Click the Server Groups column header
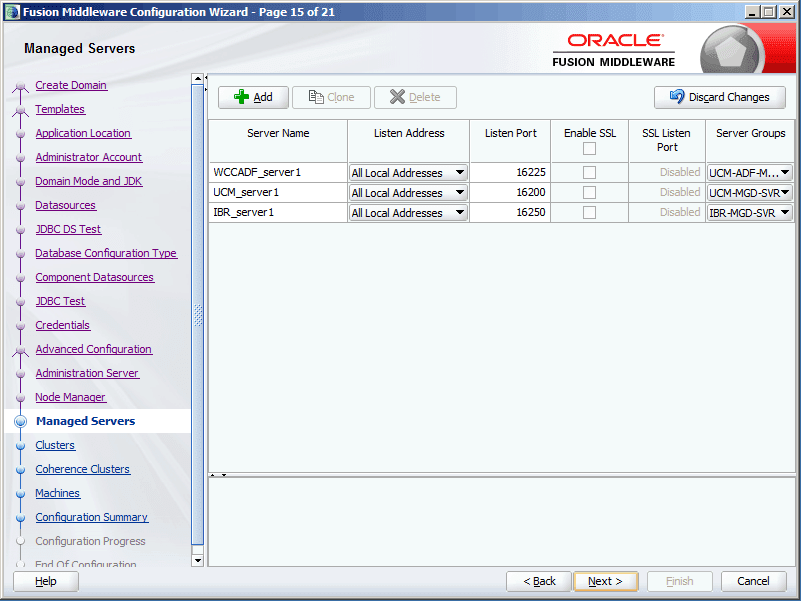Screen dimensions: 801x601 [x=750, y=141]
